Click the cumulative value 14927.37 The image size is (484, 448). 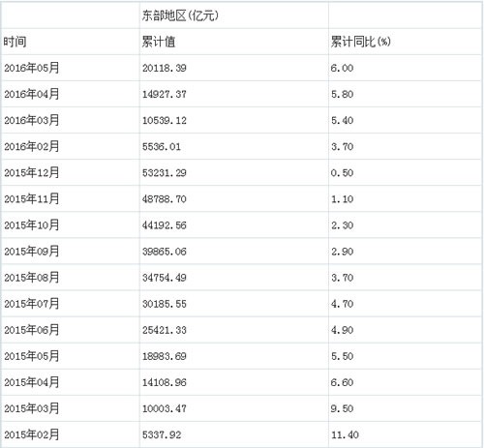click(x=165, y=94)
